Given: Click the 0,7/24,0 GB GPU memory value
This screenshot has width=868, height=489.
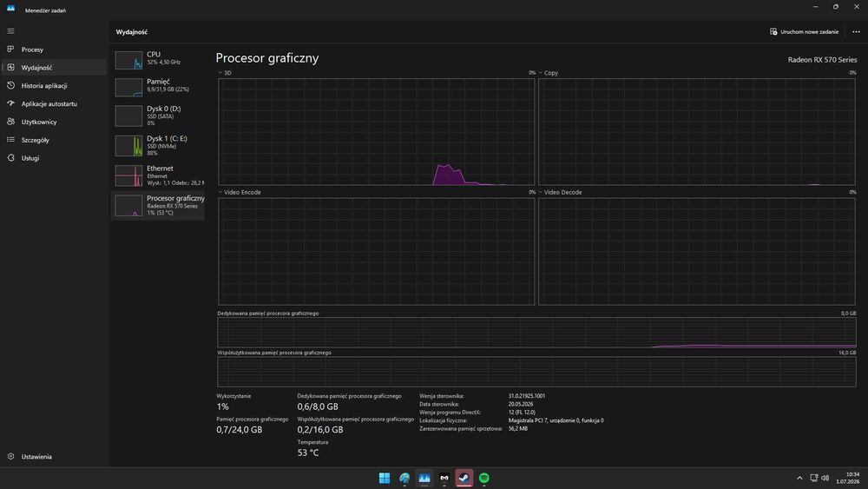Looking at the screenshot, I should 240,429.
